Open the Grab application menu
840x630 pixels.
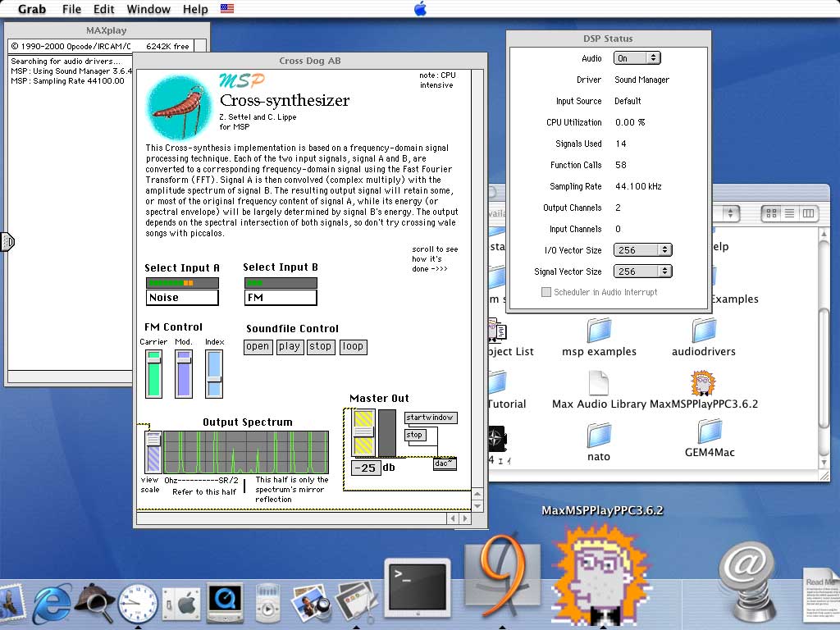(32, 9)
